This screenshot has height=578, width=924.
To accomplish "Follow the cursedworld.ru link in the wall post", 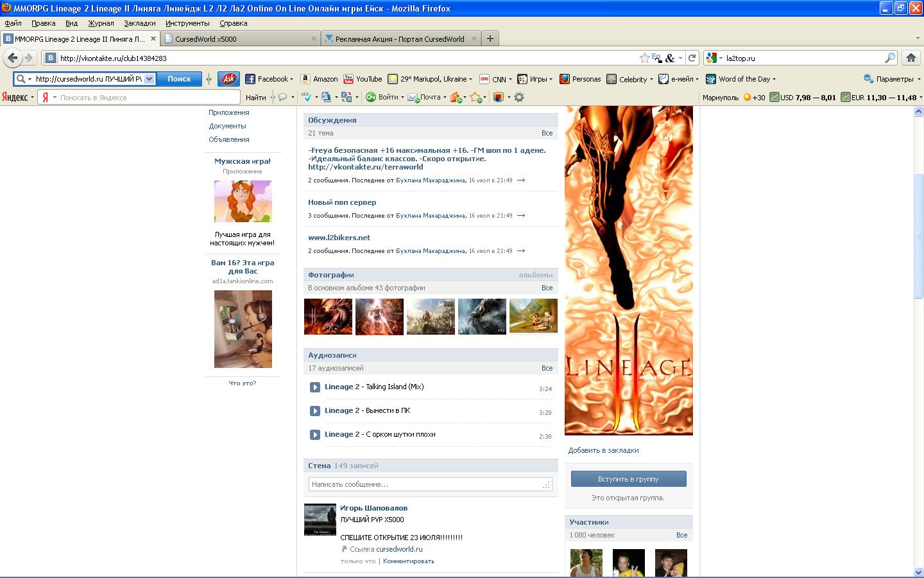I will click(x=399, y=549).
